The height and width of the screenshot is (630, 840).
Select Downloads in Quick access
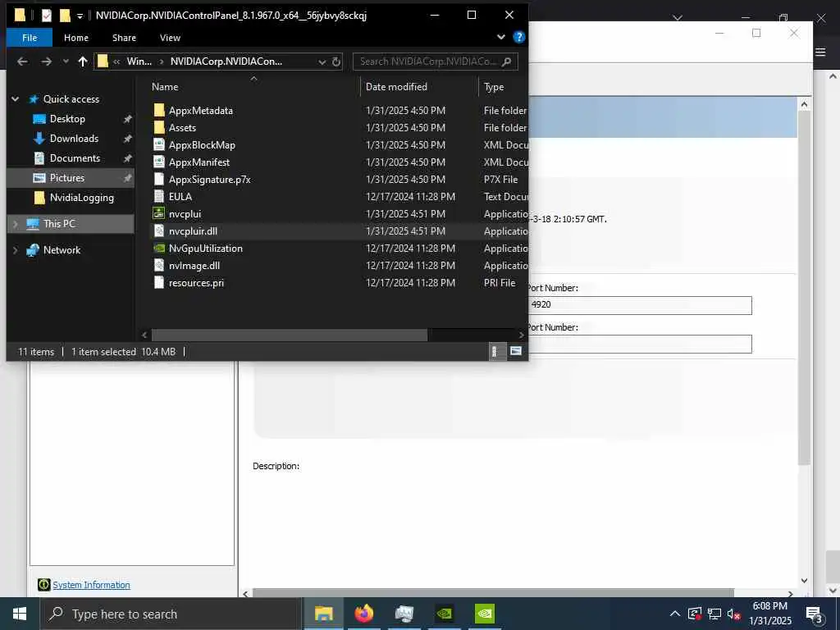coord(74,139)
